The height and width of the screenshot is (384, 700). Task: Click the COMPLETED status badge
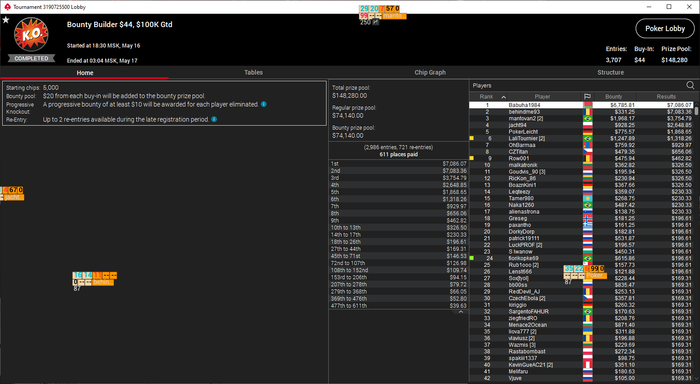click(x=31, y=58)
